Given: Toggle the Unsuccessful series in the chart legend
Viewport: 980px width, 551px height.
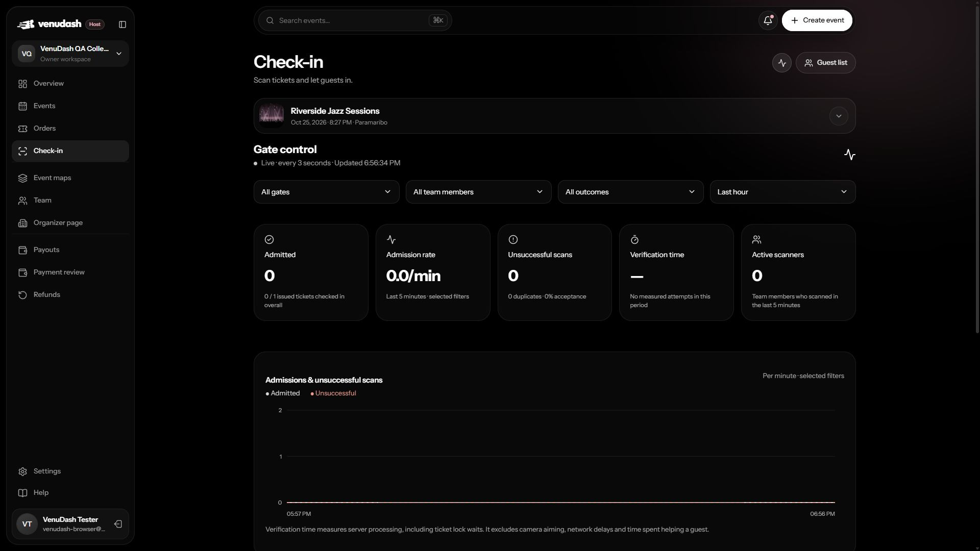Looking at the screenshot, I should pos(333,393).
